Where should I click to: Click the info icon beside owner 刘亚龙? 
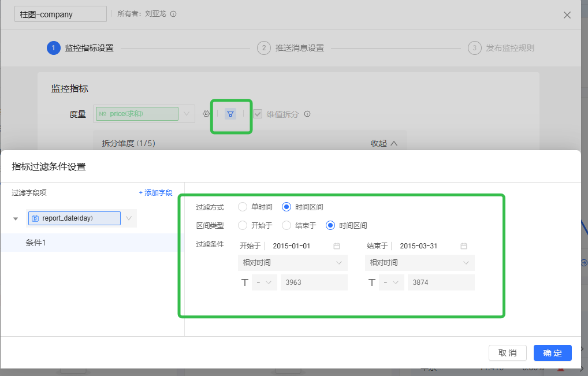(x=173, y=14)
